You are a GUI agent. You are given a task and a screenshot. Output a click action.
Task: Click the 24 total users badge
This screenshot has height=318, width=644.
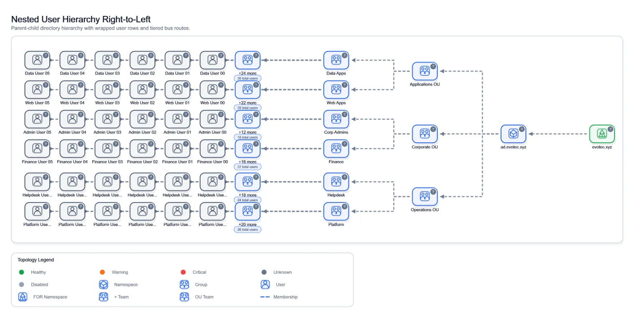248,200
